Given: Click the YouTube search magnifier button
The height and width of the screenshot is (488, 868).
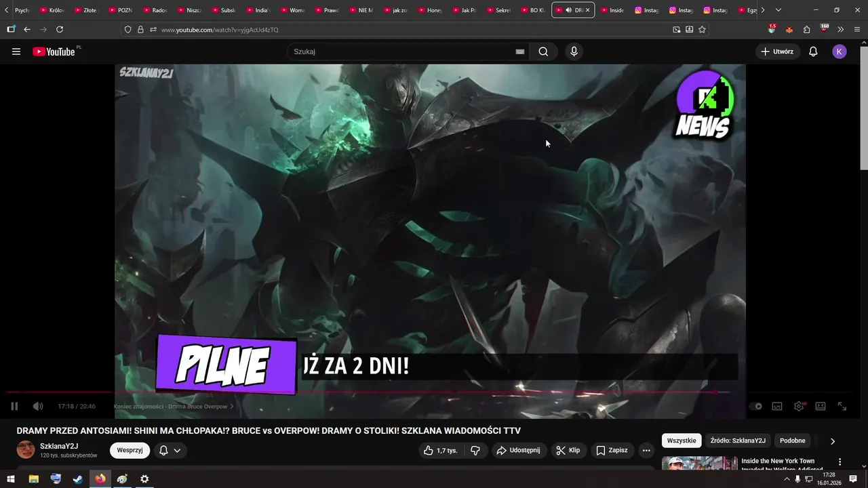Looking at the screenshot, I should click(x=543, y=52).
